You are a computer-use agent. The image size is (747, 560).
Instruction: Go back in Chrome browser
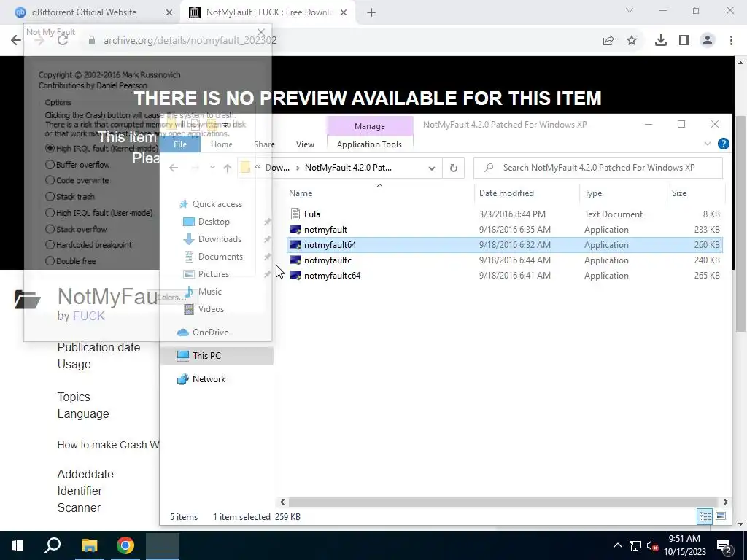pos(16,40)
